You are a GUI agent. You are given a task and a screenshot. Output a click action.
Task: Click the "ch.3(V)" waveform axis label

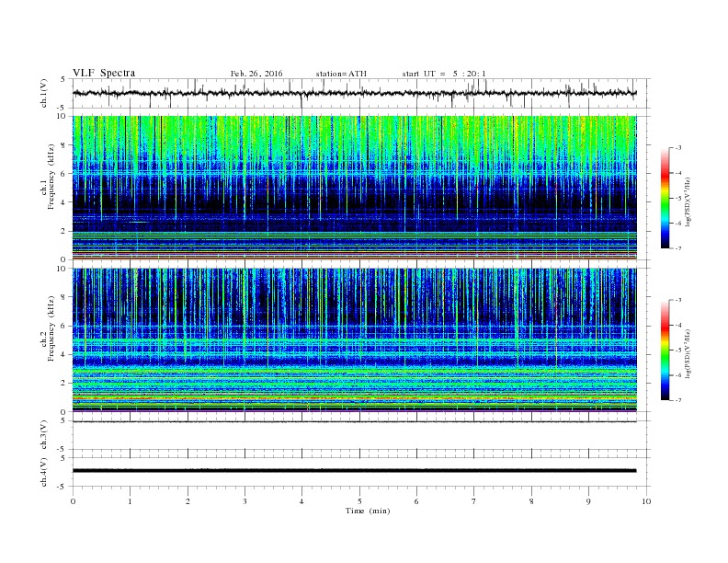[43, 435]
